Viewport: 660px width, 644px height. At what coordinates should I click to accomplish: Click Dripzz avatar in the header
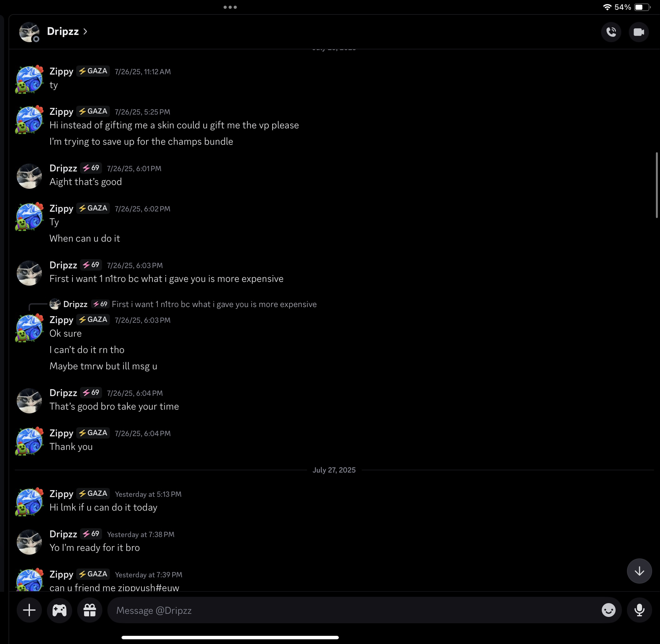[x=29, y=32]
